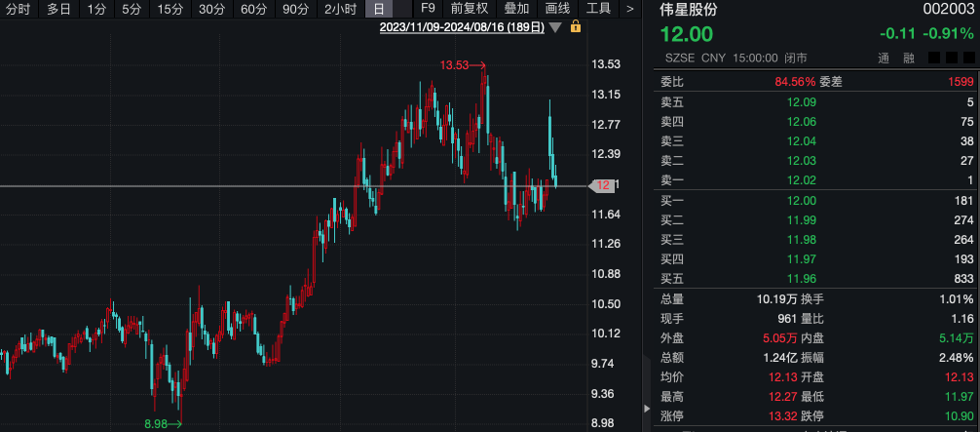Open 叠加 overlay menu

pyautogui.click(x=517, y=9)
